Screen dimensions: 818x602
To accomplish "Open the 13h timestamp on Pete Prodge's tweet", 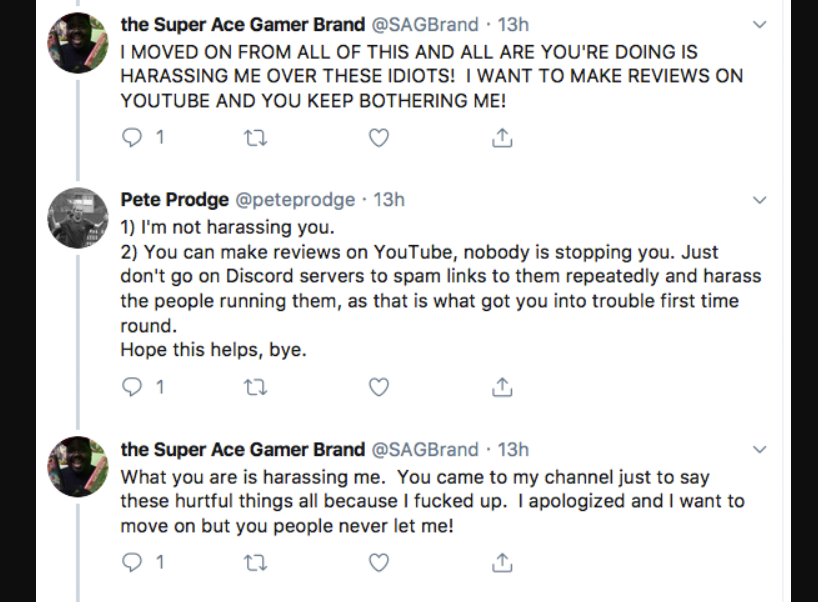I will point(389,200).
